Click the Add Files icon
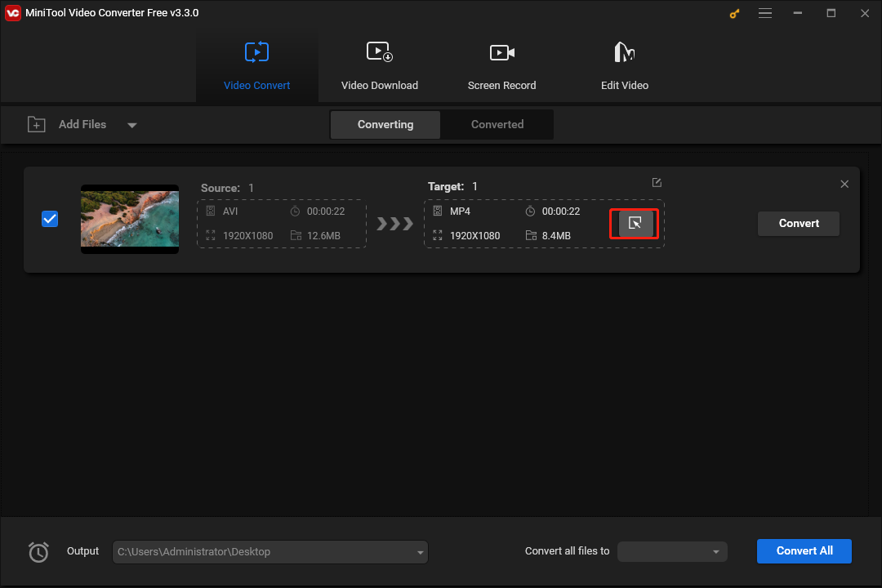 coord(36,124)
